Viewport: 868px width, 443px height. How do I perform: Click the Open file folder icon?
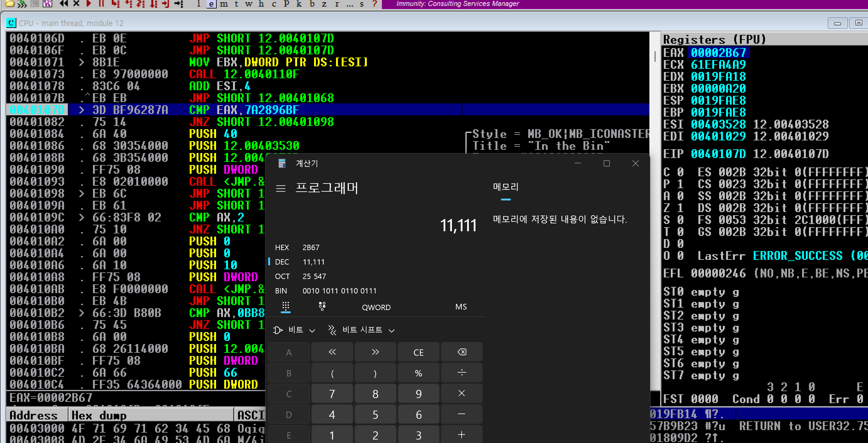[x=10, y=3]
